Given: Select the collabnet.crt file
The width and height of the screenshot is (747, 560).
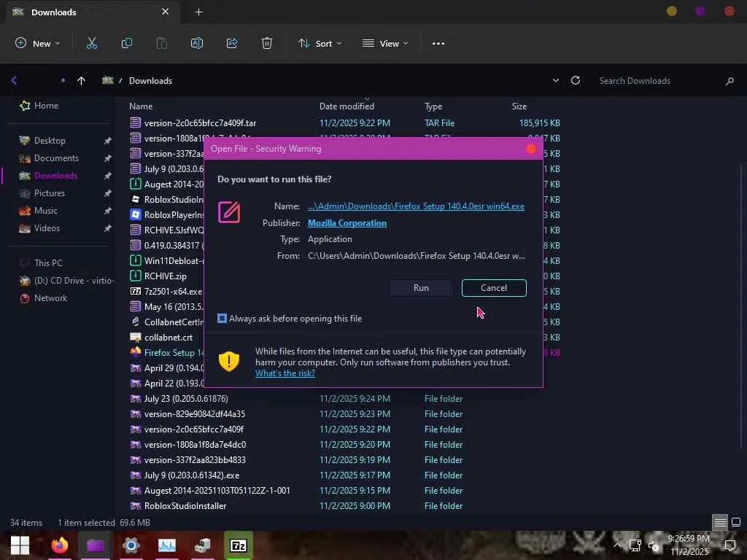Looking at the screenshot, I should [169, 337].
